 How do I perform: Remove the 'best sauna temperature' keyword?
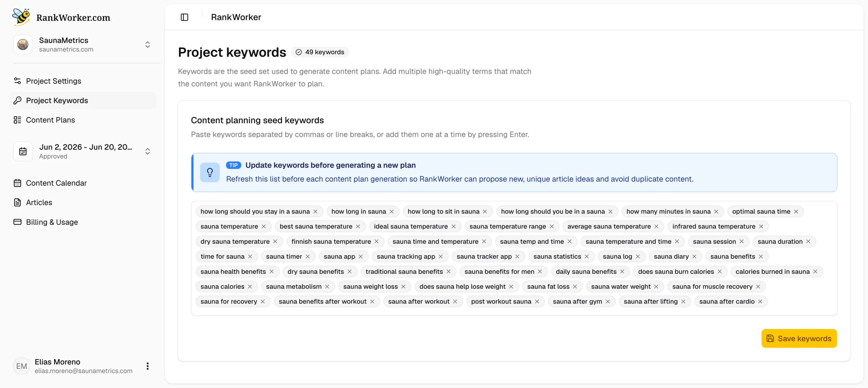click(358, 227)
